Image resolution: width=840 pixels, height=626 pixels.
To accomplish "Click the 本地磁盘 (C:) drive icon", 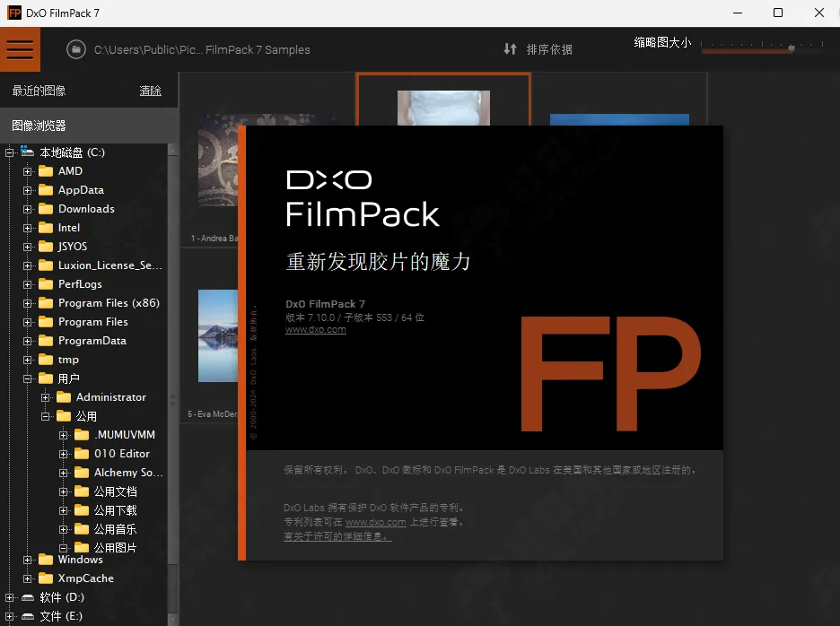I will pyautogui.click(x=28, y=152).
